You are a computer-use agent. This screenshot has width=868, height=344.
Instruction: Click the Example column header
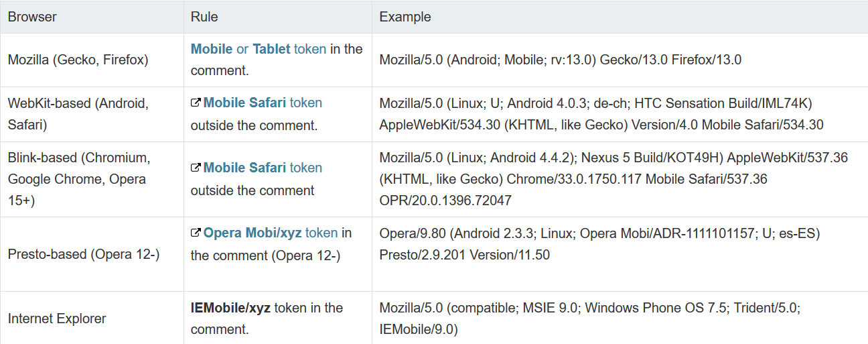tap(405, 17)
